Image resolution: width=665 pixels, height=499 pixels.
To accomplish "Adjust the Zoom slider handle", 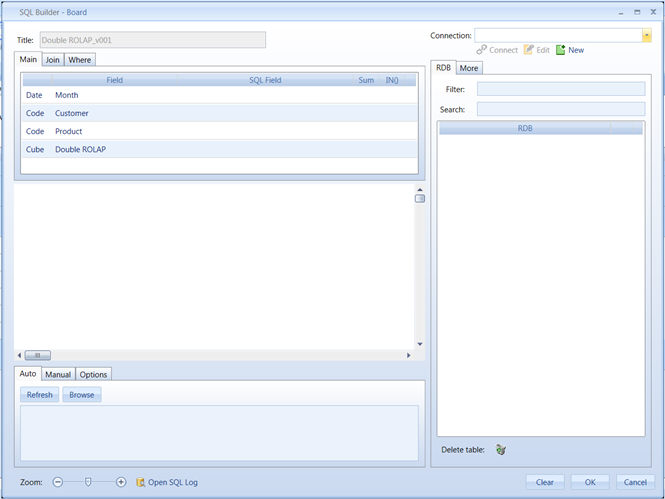I will coord(88,482).
